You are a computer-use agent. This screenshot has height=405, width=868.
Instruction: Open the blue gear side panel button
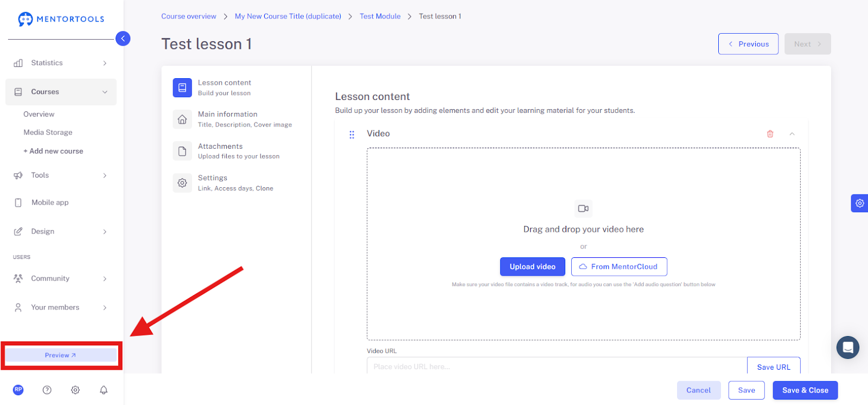[860, 203]
